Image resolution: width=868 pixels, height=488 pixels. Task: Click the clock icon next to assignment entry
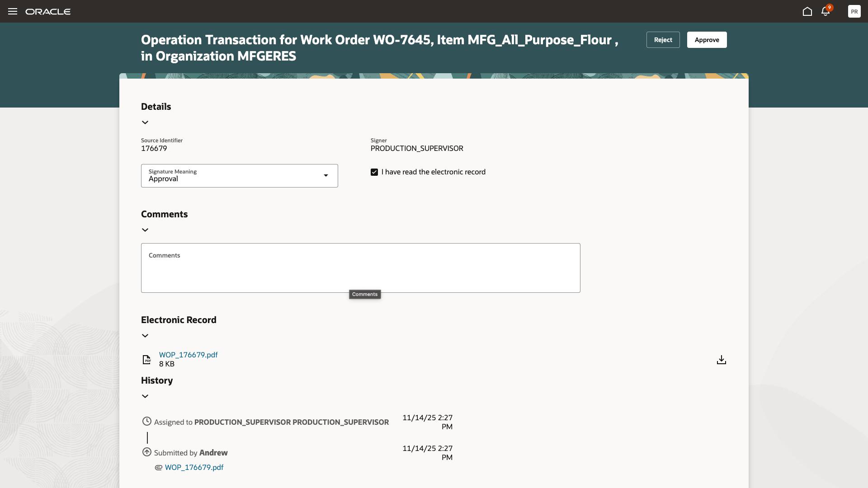146,421
